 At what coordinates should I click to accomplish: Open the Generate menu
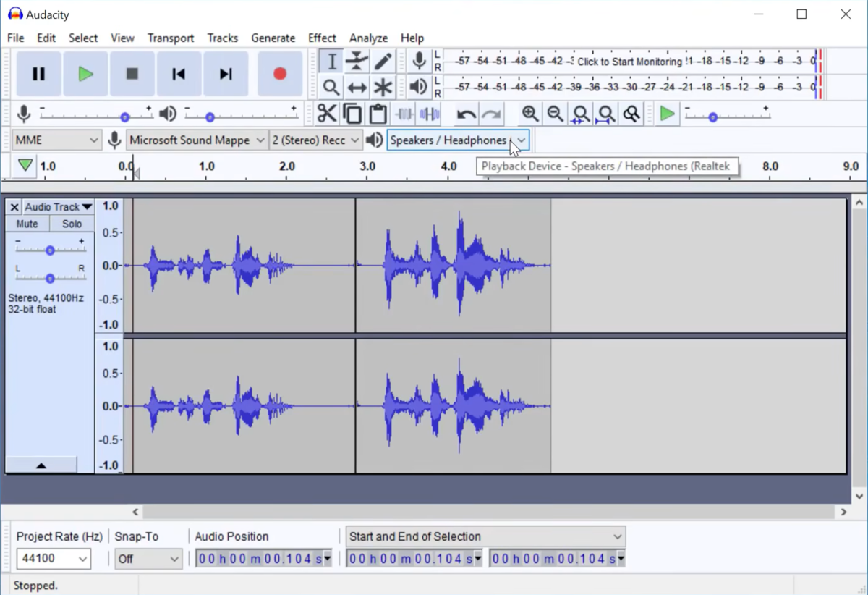pos(273,38)
